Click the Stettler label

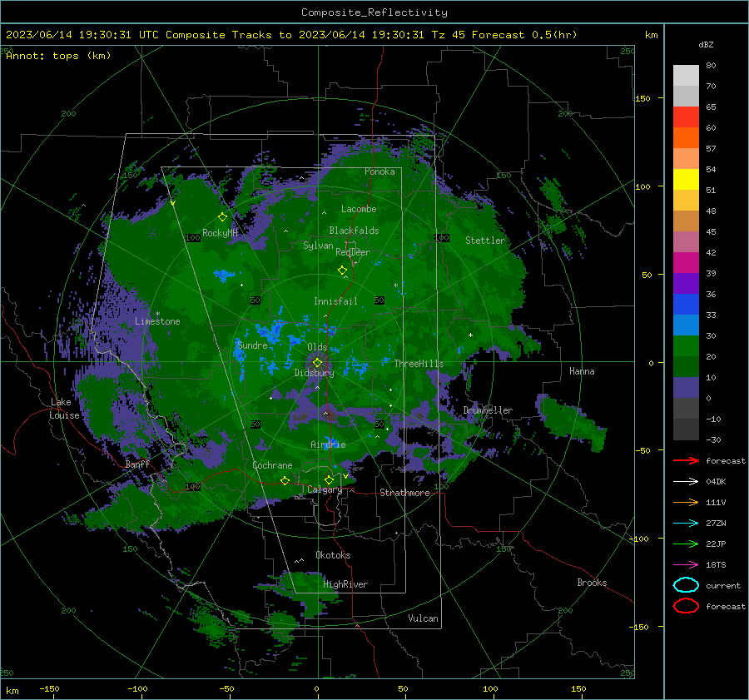tap(485, 241)
